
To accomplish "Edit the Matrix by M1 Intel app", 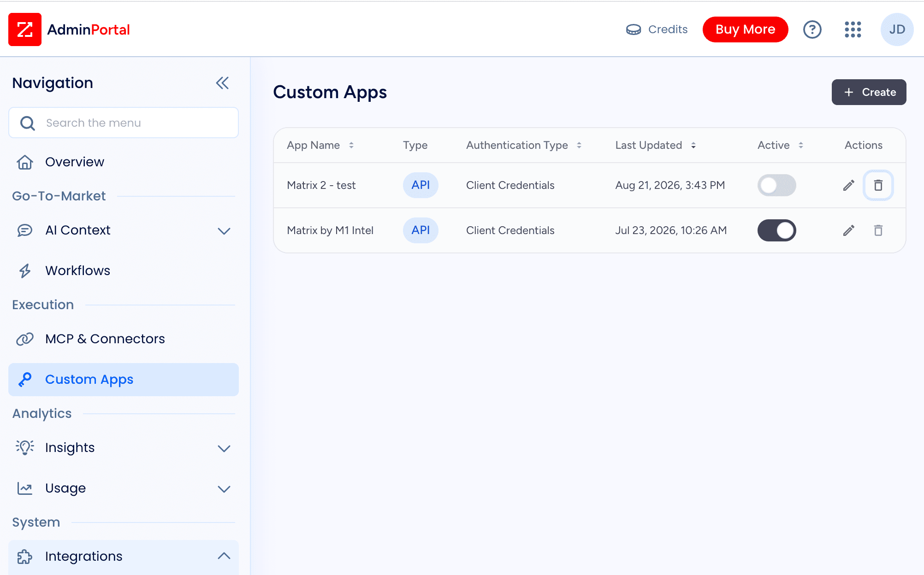I will point(849,230).
